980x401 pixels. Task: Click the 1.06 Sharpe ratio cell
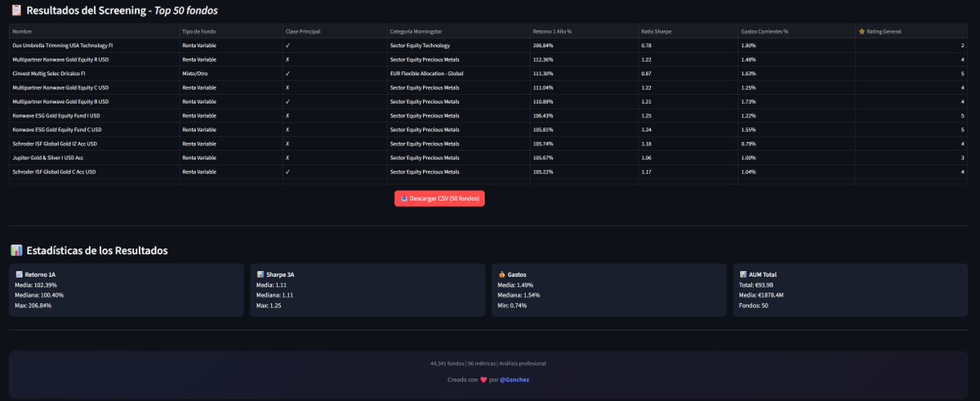click(x=688, y=158)
